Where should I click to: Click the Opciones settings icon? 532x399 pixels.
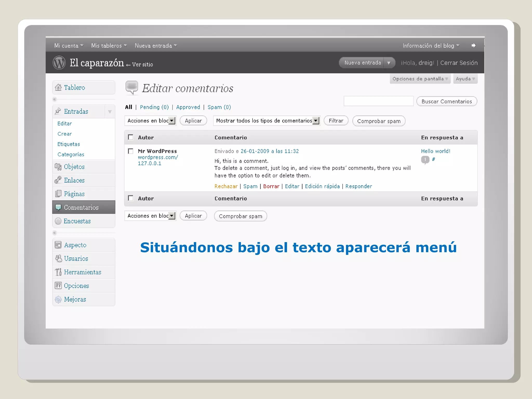pyautogui.click(x=58, y=285)
